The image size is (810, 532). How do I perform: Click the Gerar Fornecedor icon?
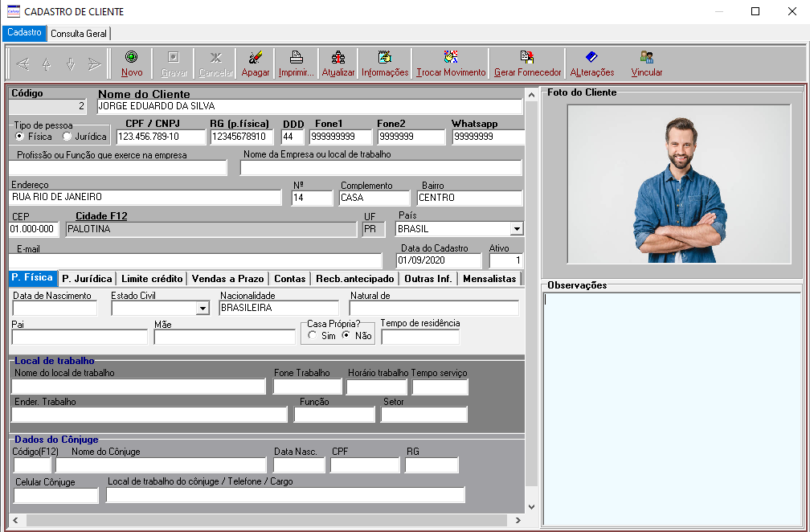527,57
